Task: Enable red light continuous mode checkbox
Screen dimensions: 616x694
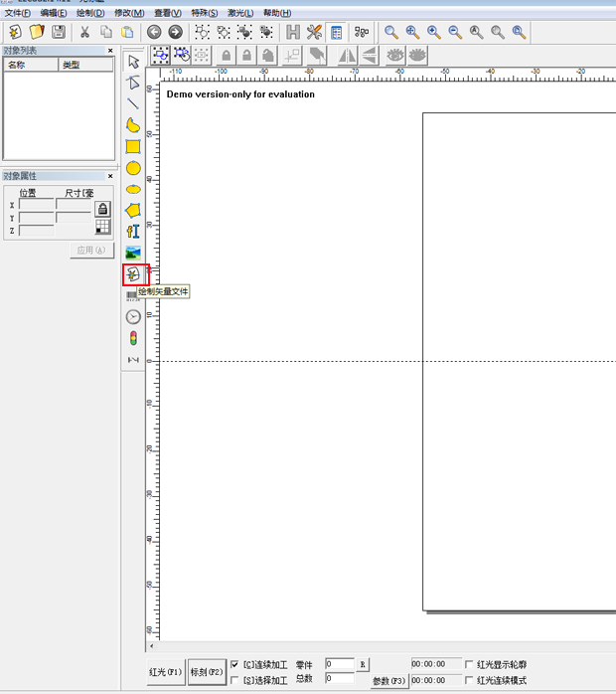Action: click(469, 680)
